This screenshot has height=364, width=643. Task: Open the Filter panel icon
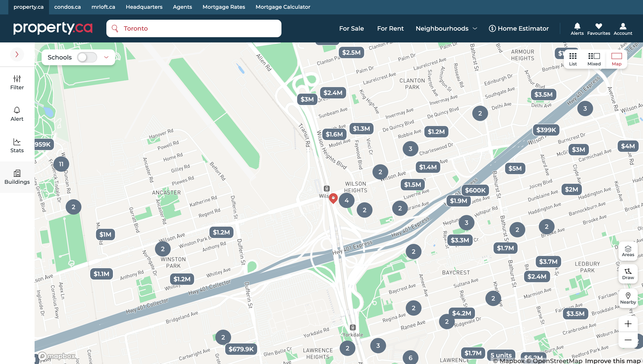[x=17, y=82]
